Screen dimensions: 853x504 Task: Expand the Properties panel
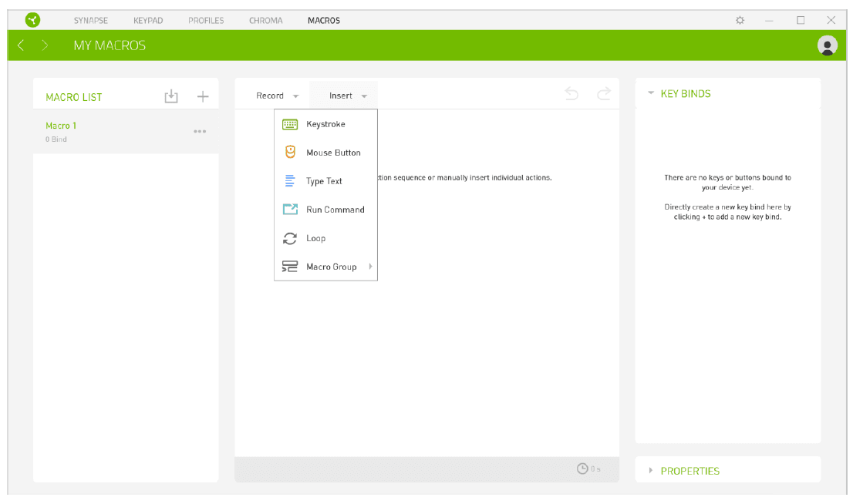pyautogui.click(x=689, y=471)
